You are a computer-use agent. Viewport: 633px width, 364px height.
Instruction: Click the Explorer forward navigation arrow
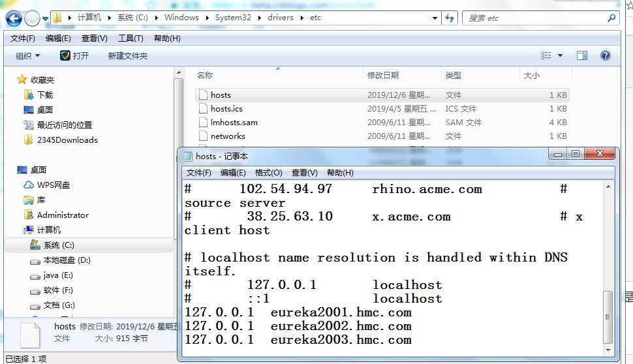pyautogui.click(x=32, y=18)
